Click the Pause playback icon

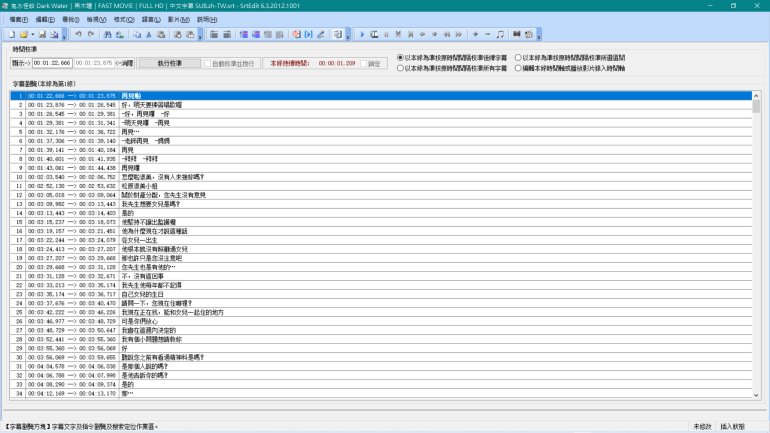386,34
